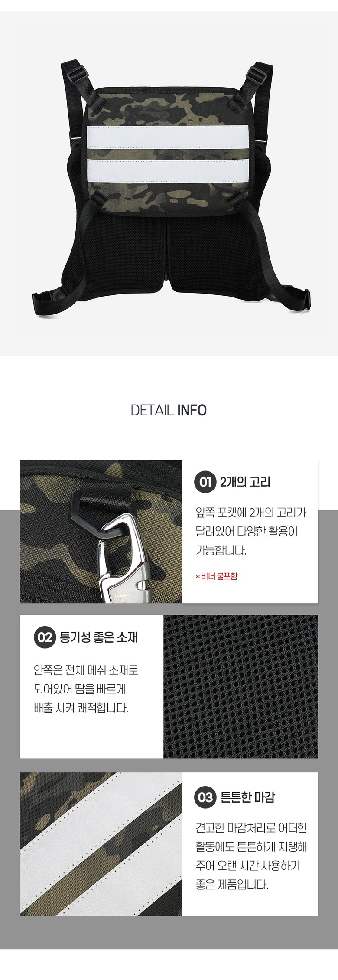The height and width of the screenshot is (980, 338).
Task: Click the 01 number badge
Action: coord(205,482)
